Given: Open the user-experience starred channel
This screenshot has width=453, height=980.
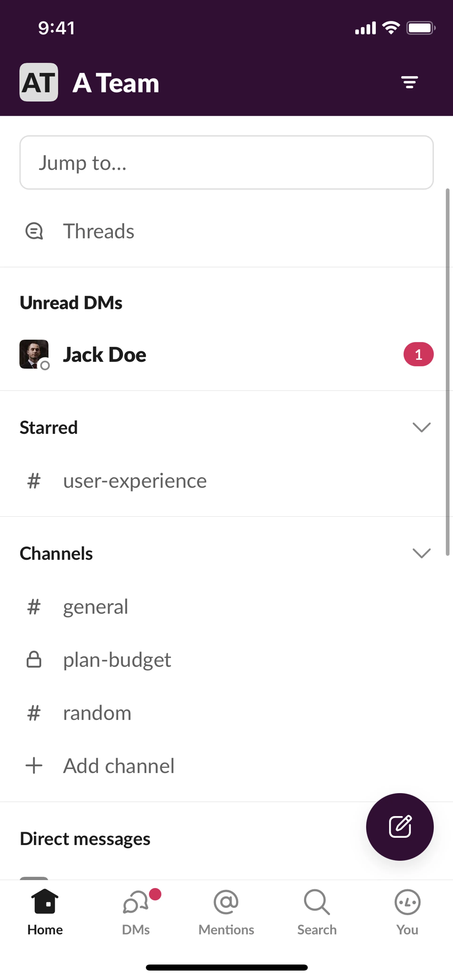Looking at the screenshot, I should (x=135, y=481).
